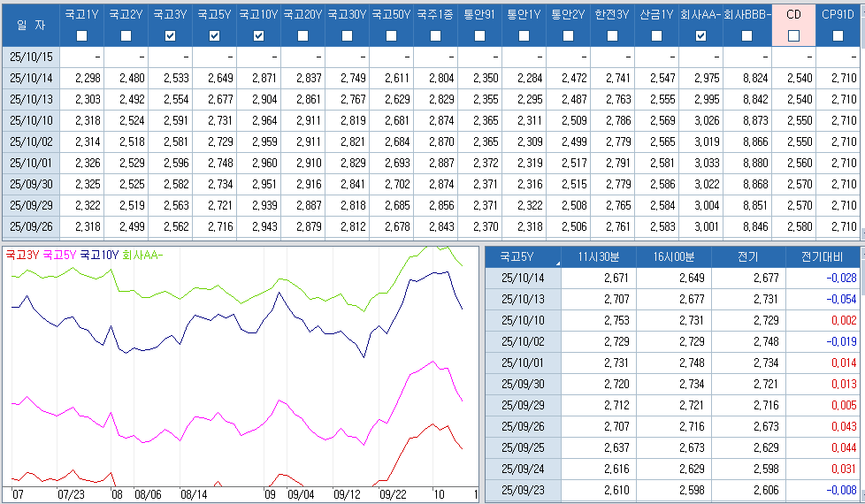Select the 25/10/14 row in top table
Viewport: 865px width, 504px height.
pos(30,78)
